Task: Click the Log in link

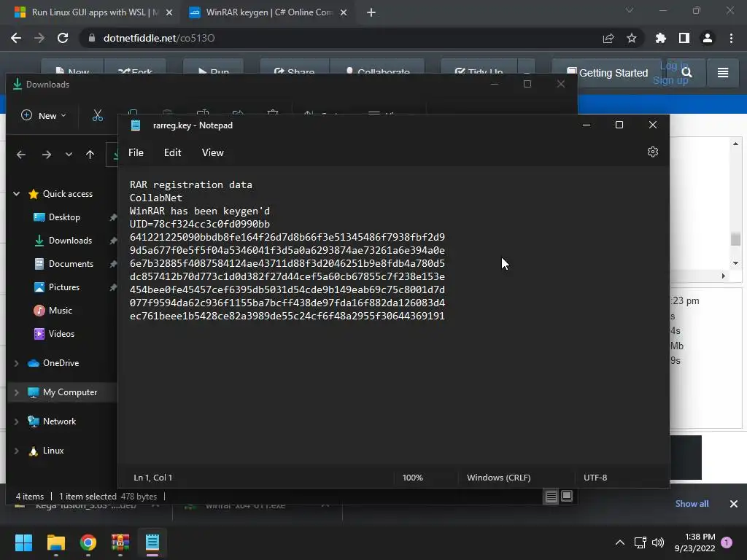Action: pyautogui.click(x=673, y=66)
